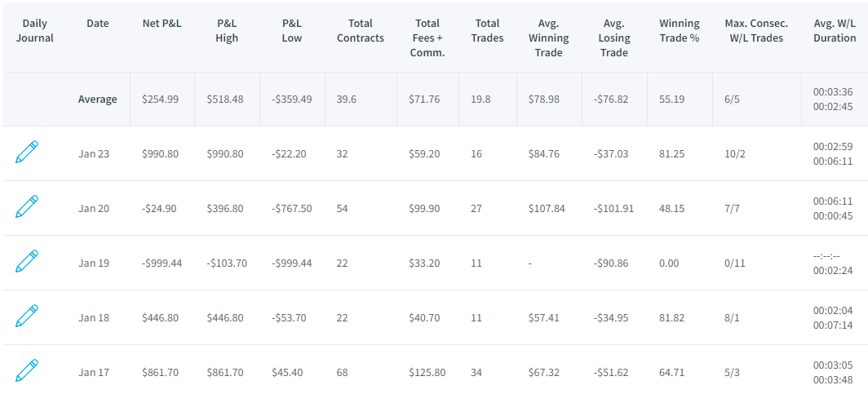Edit the Jan 20 daily journal entry
Screen dimensions: 868x394
pos(27,206)
